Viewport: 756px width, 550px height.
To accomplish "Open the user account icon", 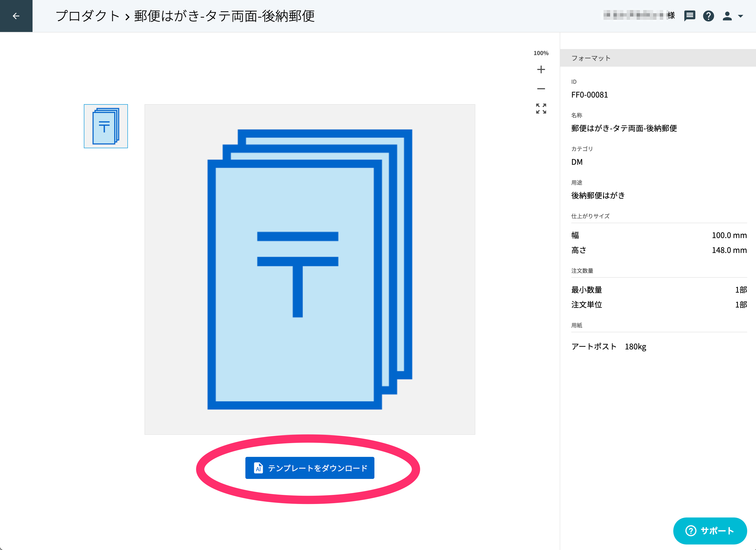I will point(727,16).
